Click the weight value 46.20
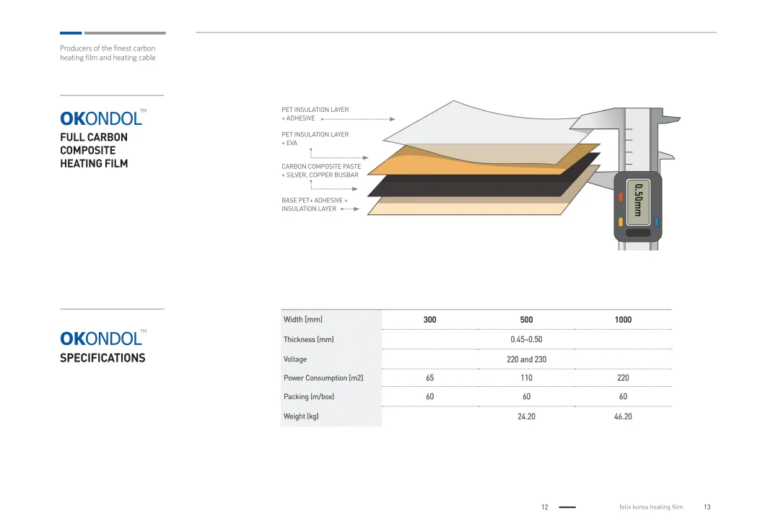The height and width of the screenshot is (532, 768). click(x=623, y=417)
